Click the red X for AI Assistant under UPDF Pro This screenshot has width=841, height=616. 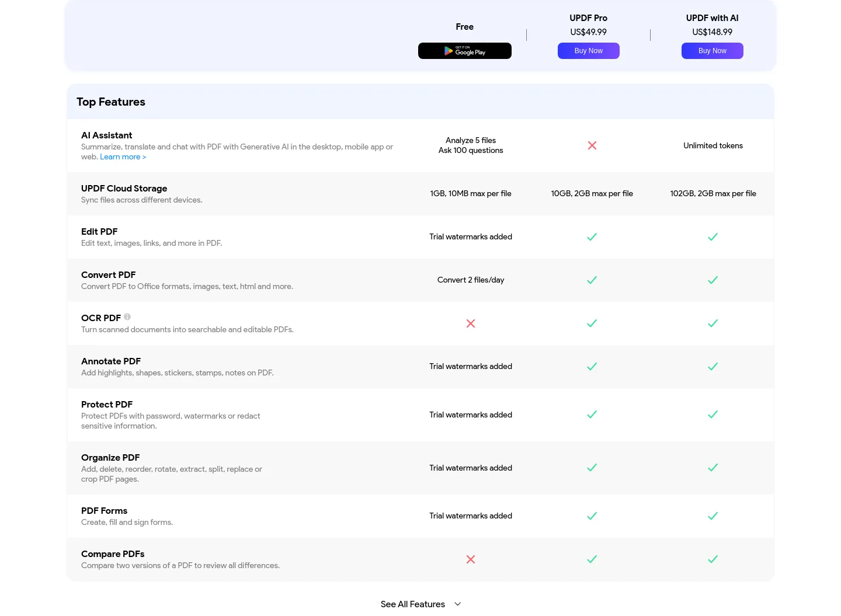coord(592,145)
